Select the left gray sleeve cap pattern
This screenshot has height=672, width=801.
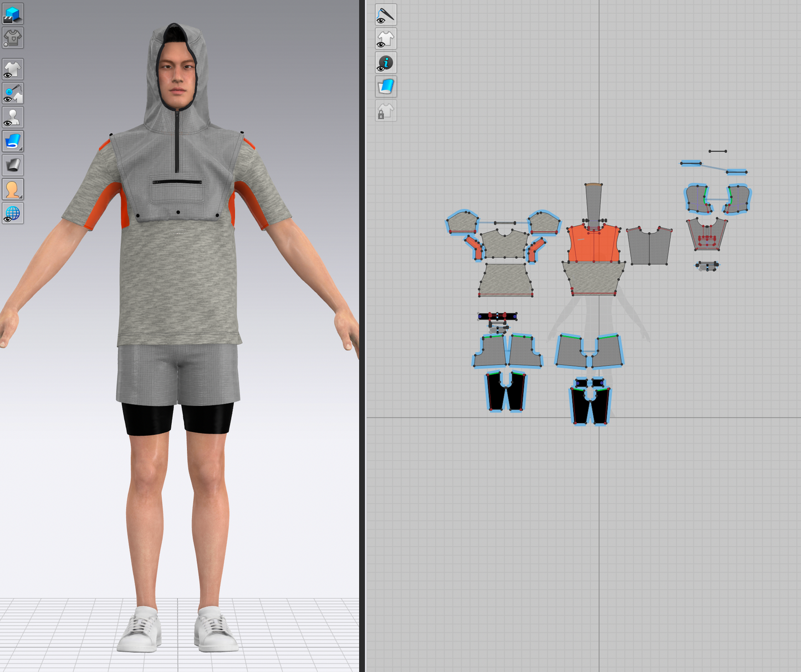tap(463, 223)
